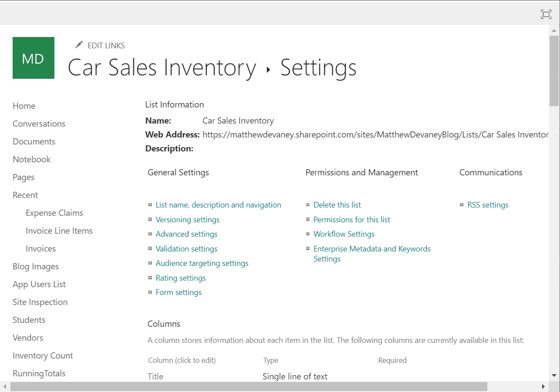This screenshot has height=392, width=560.
Task: Delete this list
Action: (337, 204)
